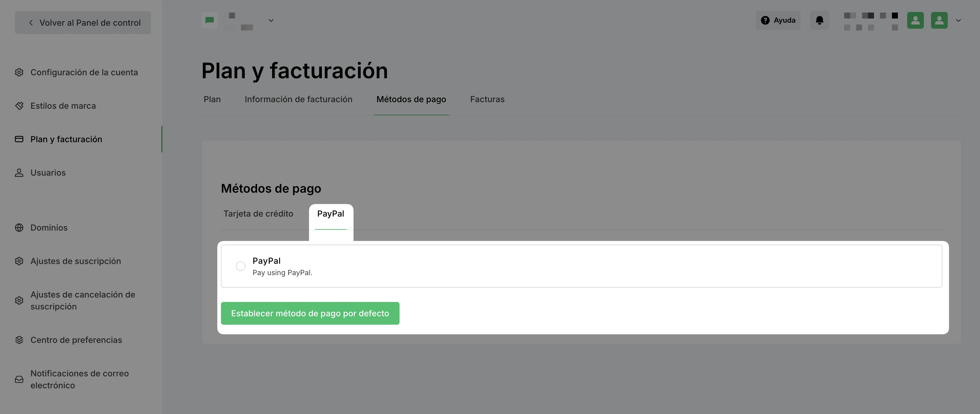Click the Notificaciones de correo electrónico inbox icon
The image size is (980, 414).
19,379
